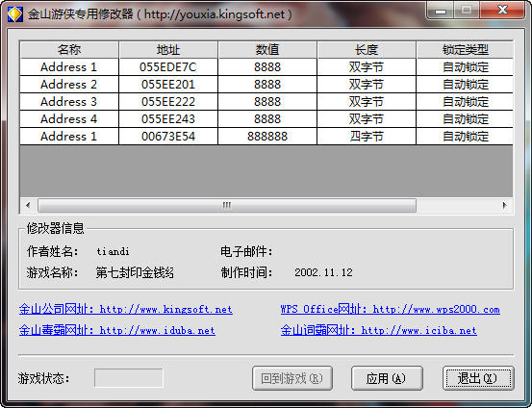Image resolution: width=532 pixels, height=408 pixels.
Task: Select the value 888888 cell
Action: tap(267, 137)
